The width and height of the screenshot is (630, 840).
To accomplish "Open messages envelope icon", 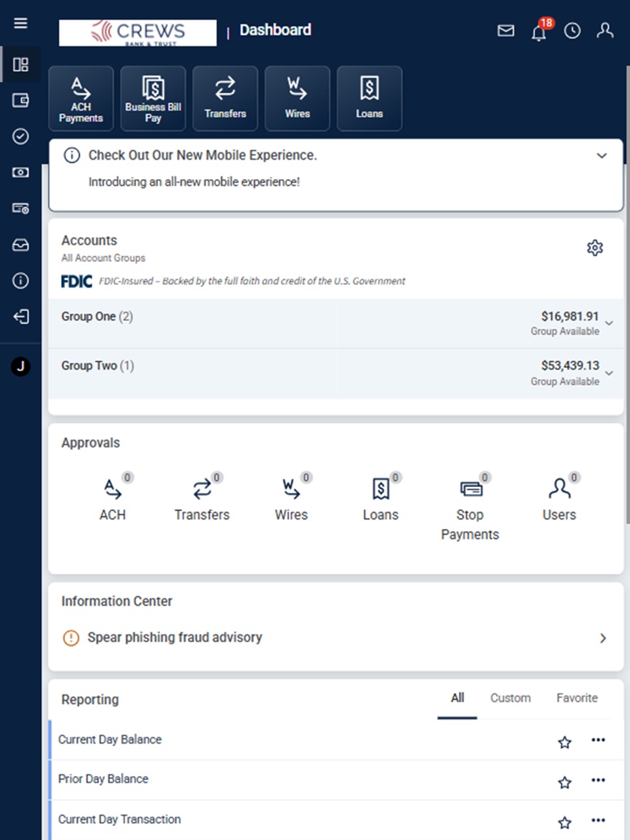I will (x=506, y=31).
